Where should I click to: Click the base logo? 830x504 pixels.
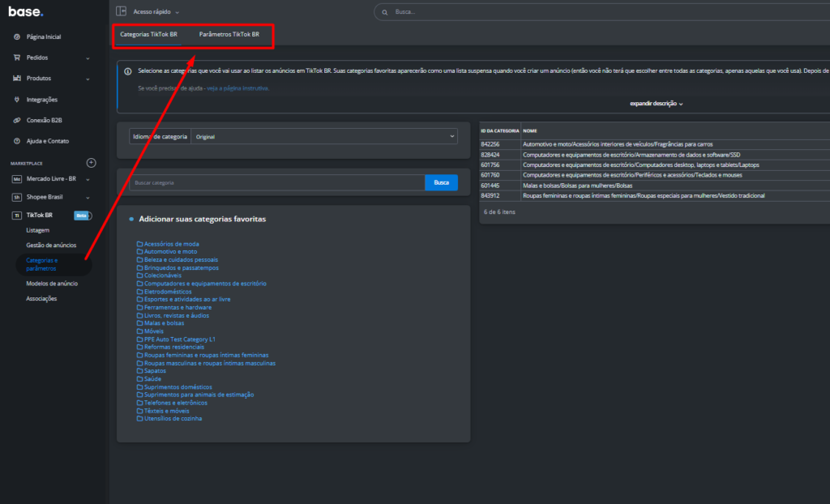click(x=25, y=11)
